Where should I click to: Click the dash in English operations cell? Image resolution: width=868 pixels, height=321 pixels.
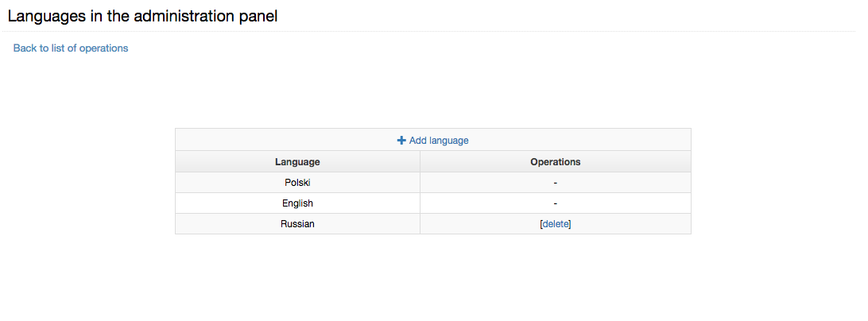pyautogui.click(x=556, y=203)
